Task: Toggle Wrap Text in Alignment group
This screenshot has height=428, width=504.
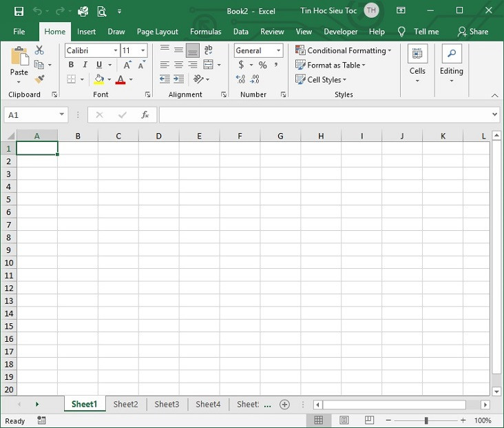Action: click(208, 50)
